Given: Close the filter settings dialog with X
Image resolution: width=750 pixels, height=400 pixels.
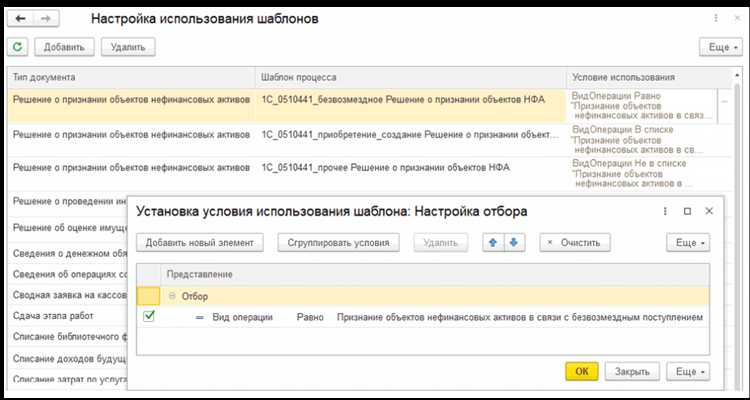Looking at the screenshot, I should click(709, 211).
